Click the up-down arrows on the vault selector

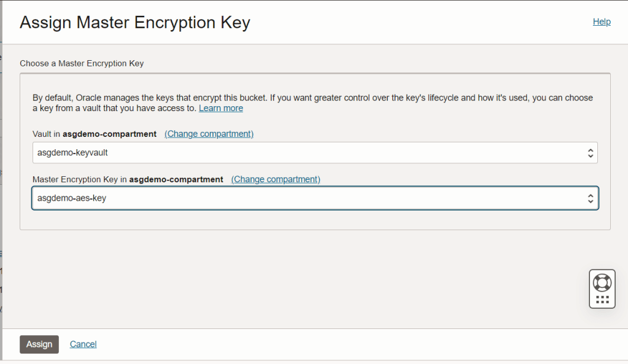point(590,153)
